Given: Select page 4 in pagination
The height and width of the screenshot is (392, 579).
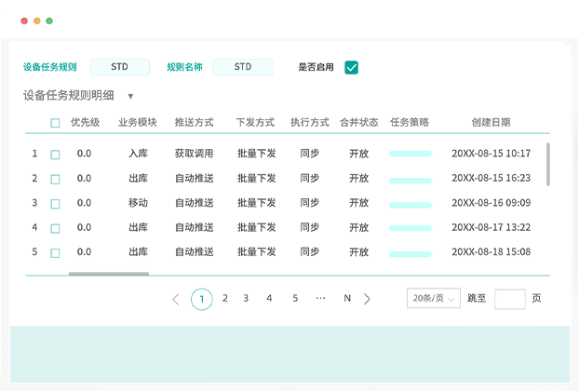Looking at the screenshot, I should click(269, 298).
